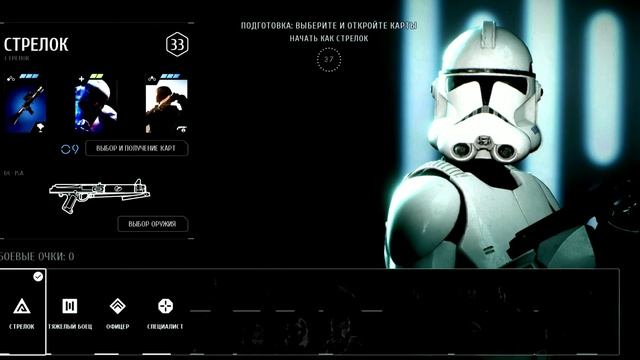Select the Тяжелый боец class icon
The width and height of the screenshot is (640, 360).
[x=70, y=306]
